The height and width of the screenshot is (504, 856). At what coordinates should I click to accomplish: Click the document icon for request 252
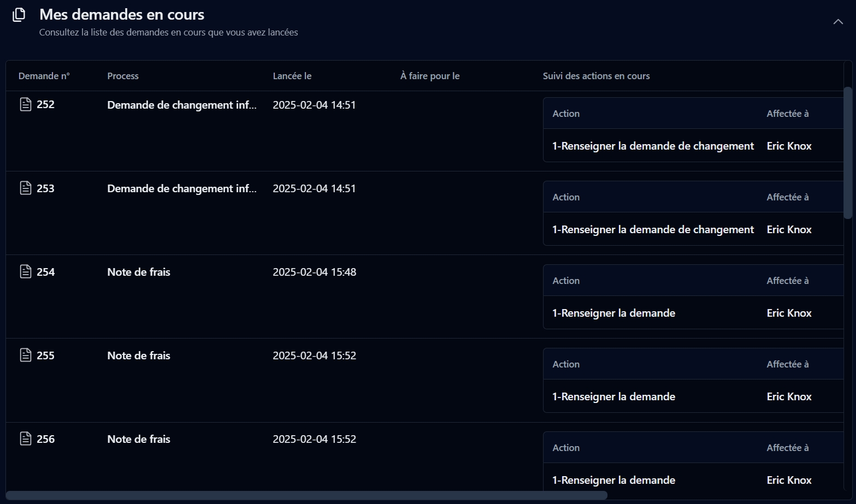(26, 104)
